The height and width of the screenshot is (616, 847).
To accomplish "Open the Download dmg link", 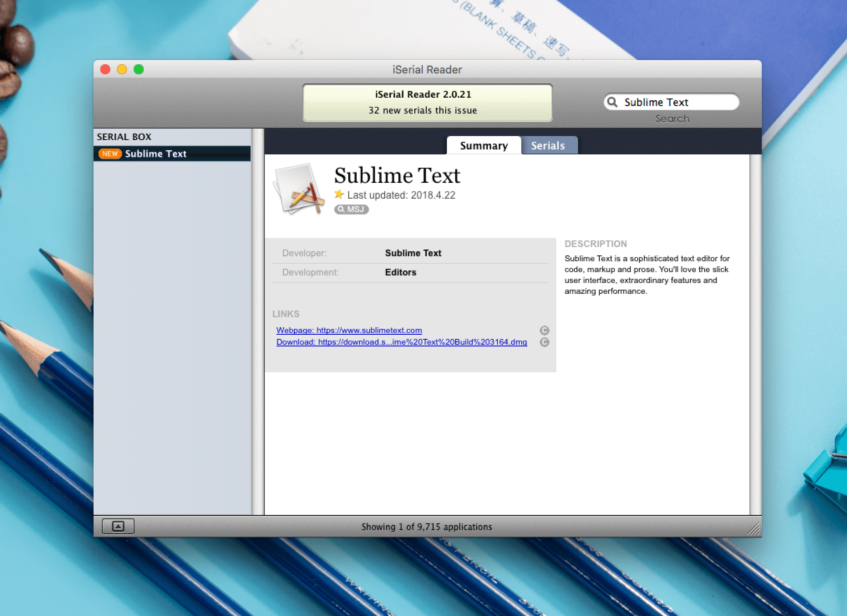I will click(401, 342).
